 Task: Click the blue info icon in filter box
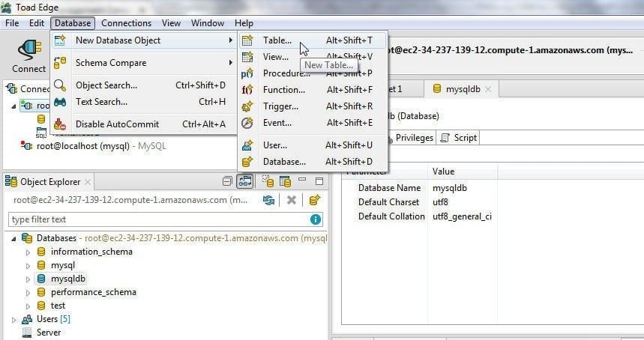tap(316, 219)
